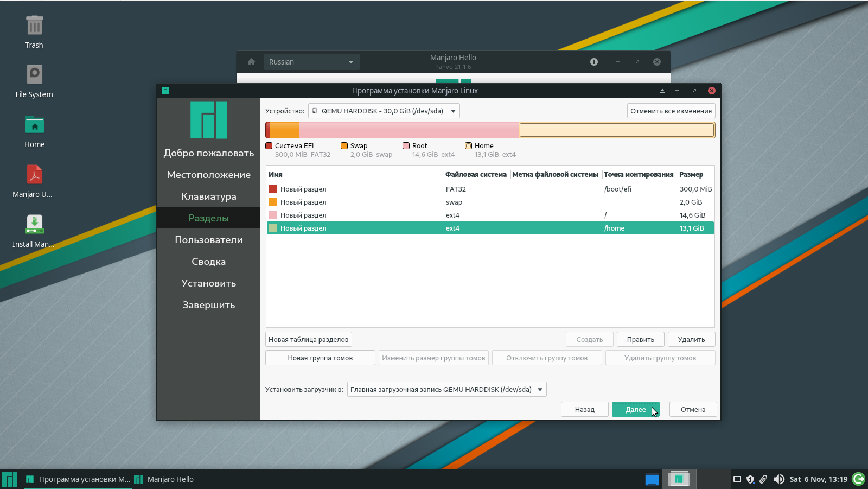
Task: Open the device dropdown QEMU HARDDISK
Action: 384,111
